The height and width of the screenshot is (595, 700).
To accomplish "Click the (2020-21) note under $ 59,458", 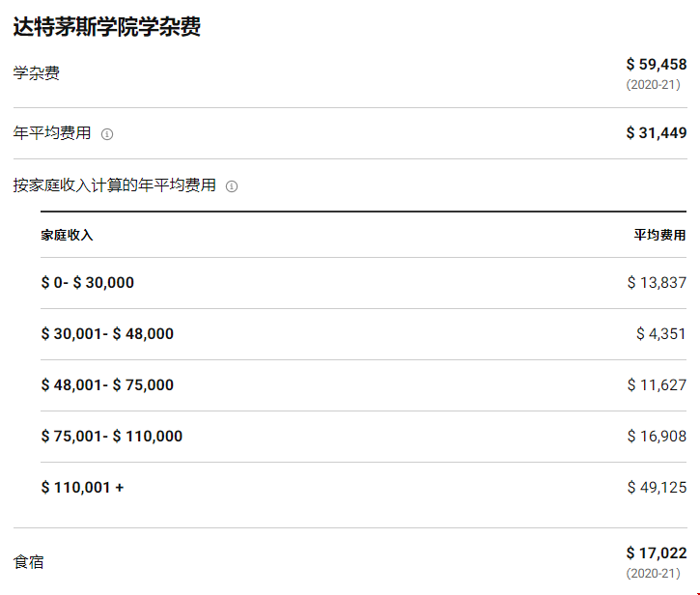I will pyautogui.click(x=653, y=84).
